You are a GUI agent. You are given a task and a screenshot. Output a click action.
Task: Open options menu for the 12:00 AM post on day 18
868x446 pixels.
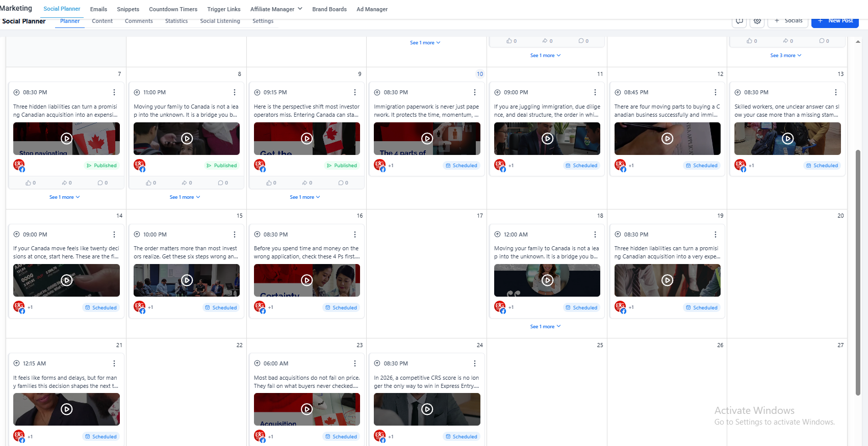click(x=595, y=234)
